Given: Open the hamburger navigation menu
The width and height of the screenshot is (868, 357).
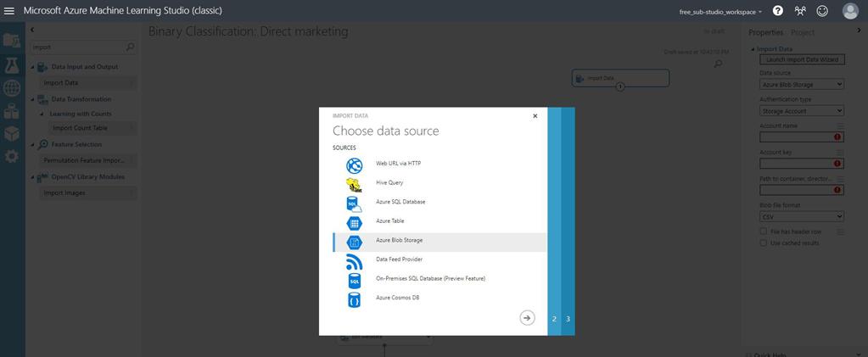Looking at the screenshot, I should coord(9,10).
